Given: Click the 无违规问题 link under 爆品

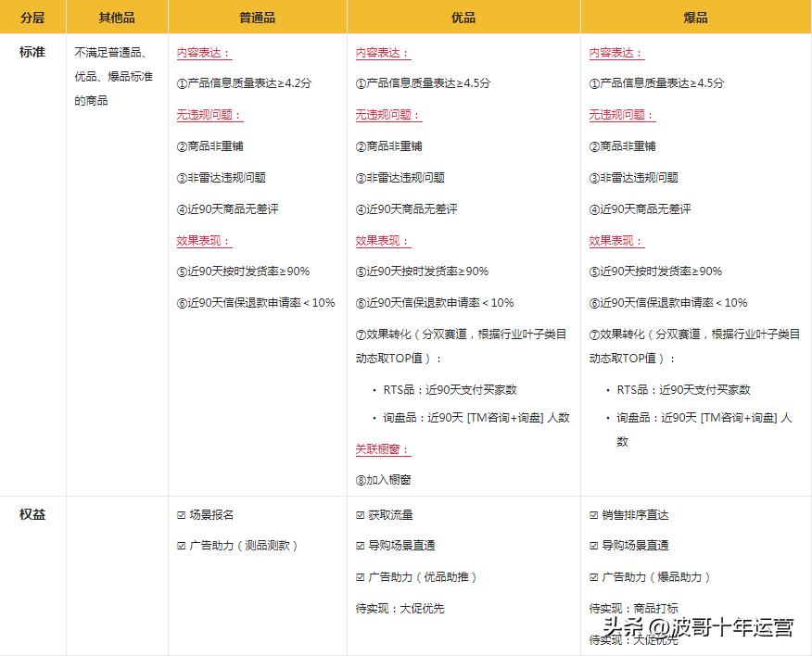Looking at the screenshot, I should [x=616, y=114].
